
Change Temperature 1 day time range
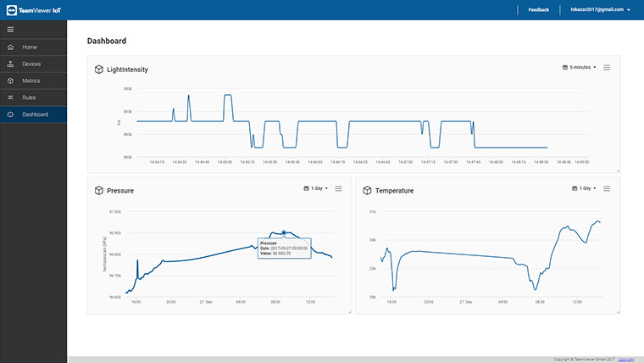(x=584, y=188)
